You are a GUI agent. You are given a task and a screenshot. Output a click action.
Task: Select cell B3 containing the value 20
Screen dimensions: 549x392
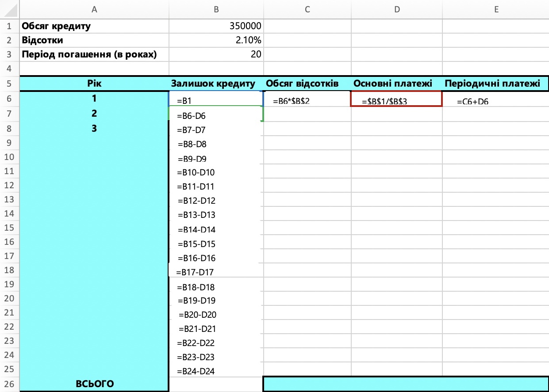pyautogui.click(x=216, y=55)
